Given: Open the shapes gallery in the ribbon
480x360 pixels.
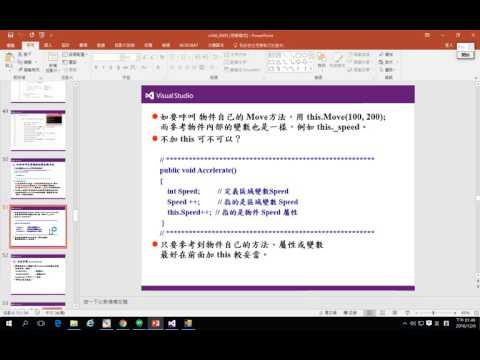Looking at the screenshot, I should [290, 63].
